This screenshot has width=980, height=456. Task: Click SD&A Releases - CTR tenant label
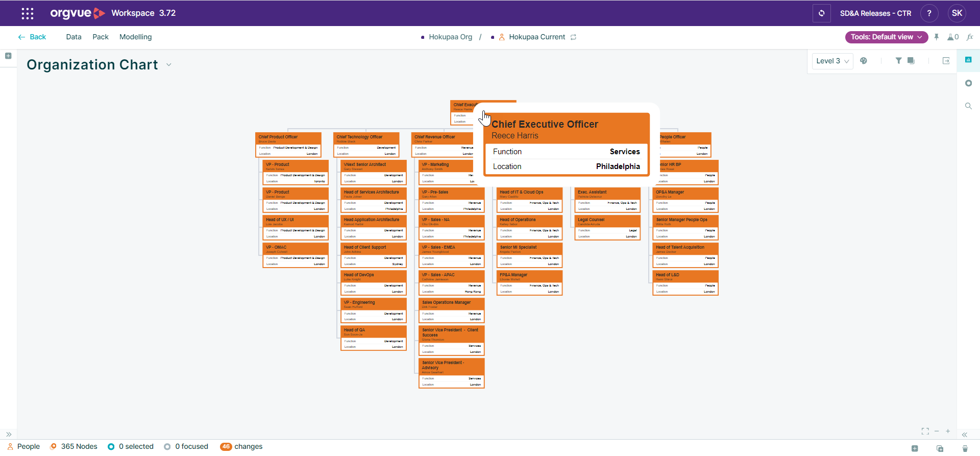875,13
